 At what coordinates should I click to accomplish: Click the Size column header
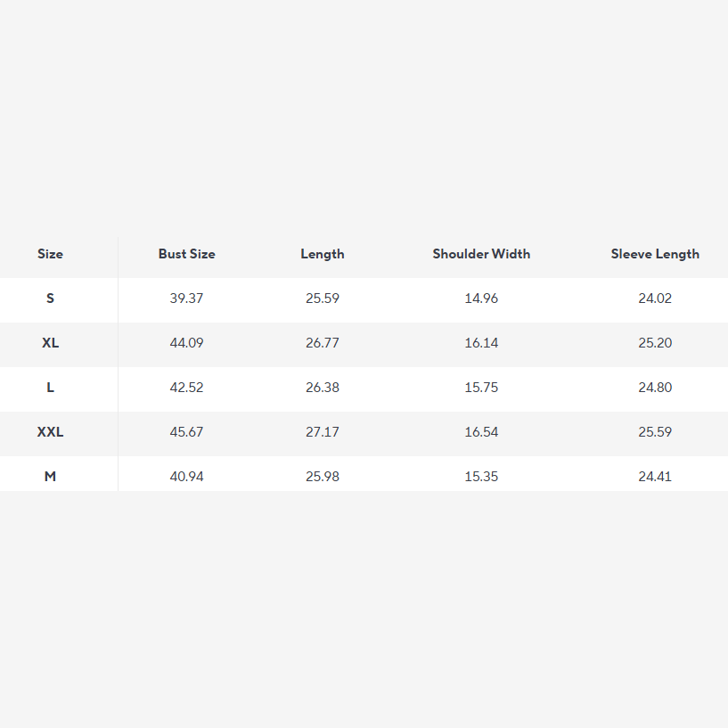pos(50,254)
